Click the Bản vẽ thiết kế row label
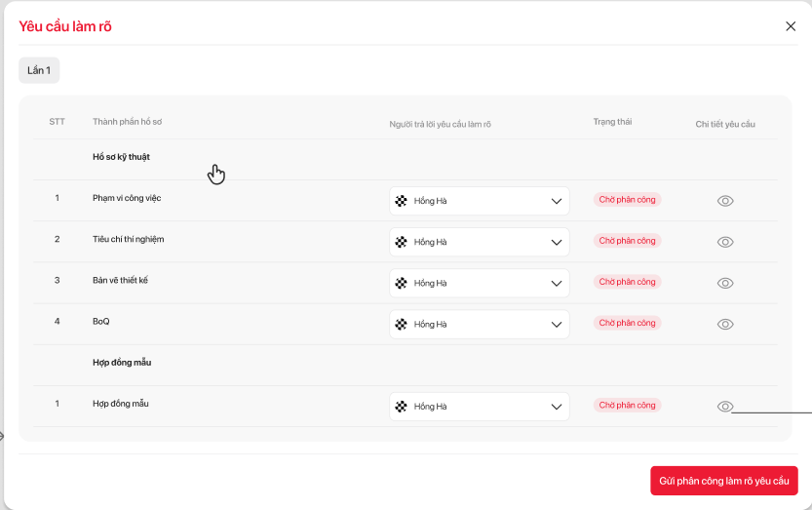The height and width of the screenshot is (510, 812). 120,281
